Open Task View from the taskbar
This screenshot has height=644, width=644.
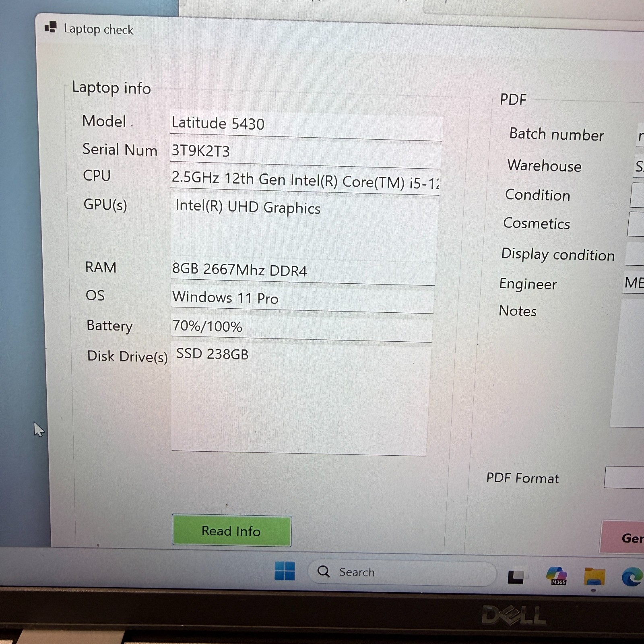click(516, 576)
